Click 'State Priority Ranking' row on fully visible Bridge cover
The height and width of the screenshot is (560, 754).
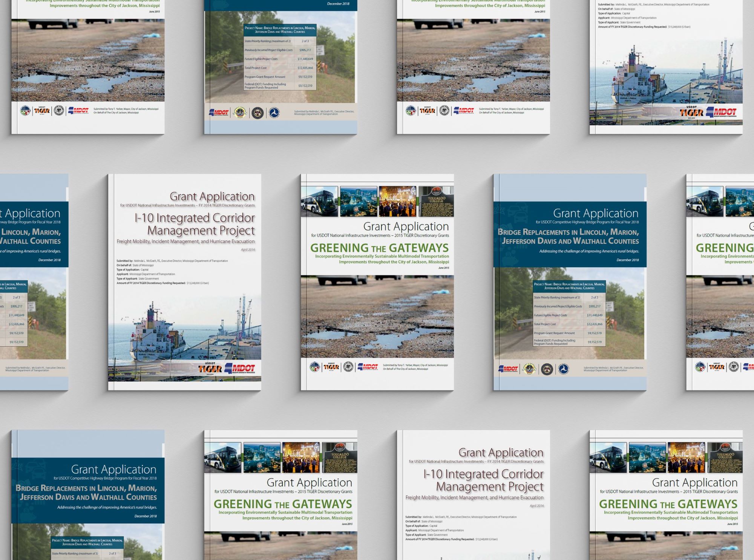pyautogui.click(x=569, y=297)
